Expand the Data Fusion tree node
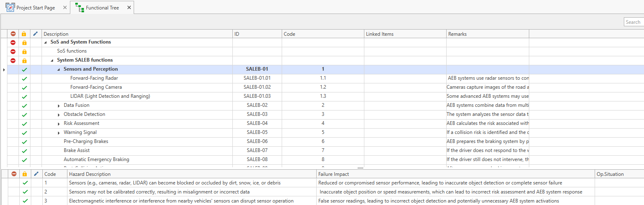This screenshot has width=644, height=205. click(59, 106)
